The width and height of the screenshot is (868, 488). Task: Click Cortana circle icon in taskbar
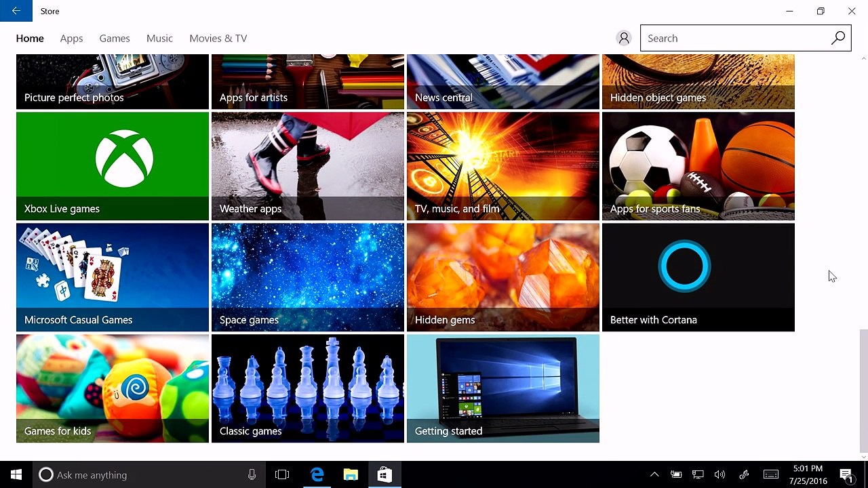(46, 474)
